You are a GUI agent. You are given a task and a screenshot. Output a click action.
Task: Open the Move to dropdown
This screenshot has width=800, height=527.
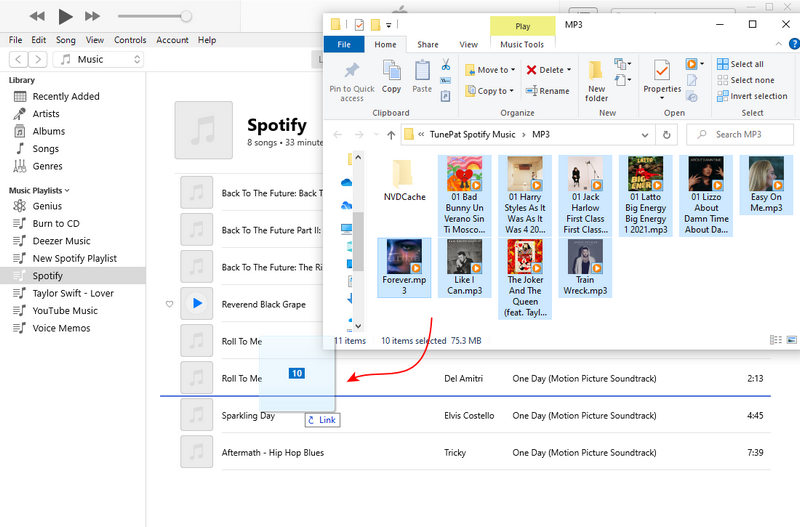click(x=490, y=70)
